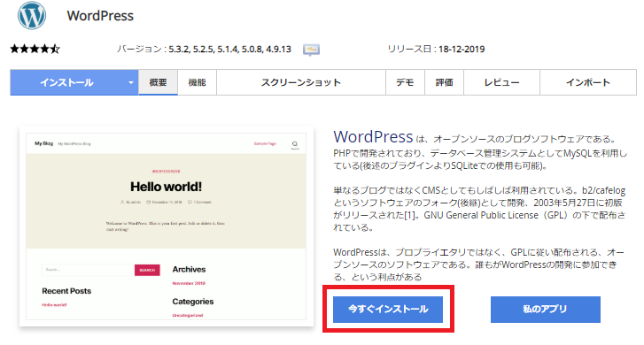Screen dimensions: 644x345
Task: Click the WordPress title text in header
Action: (x=100, y=16)
